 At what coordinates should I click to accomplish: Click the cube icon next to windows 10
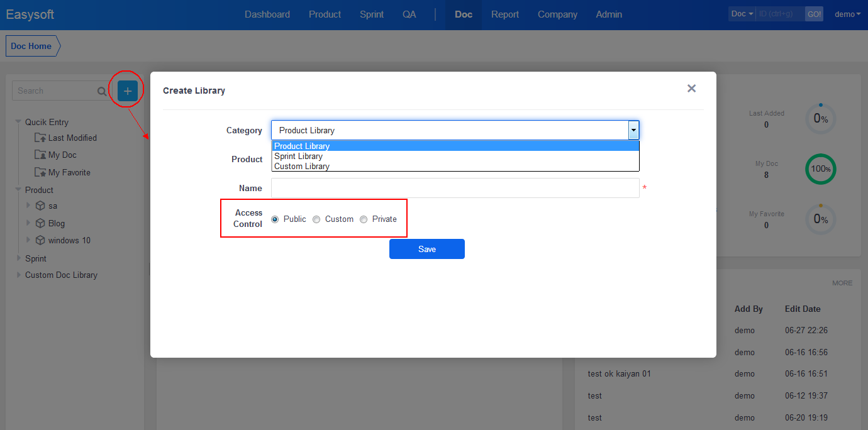40,240
